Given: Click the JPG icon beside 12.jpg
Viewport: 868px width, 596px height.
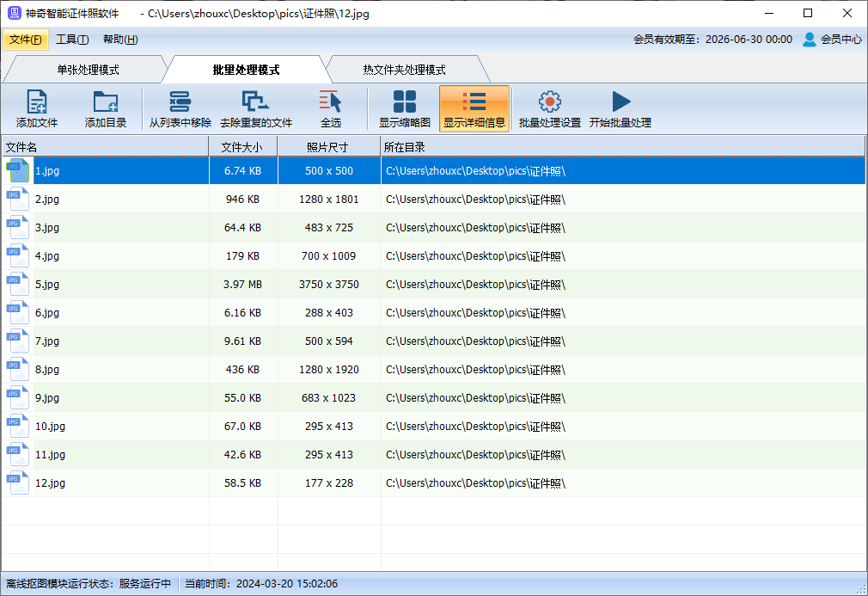Looking at the screenshot, I should point(18,483).
